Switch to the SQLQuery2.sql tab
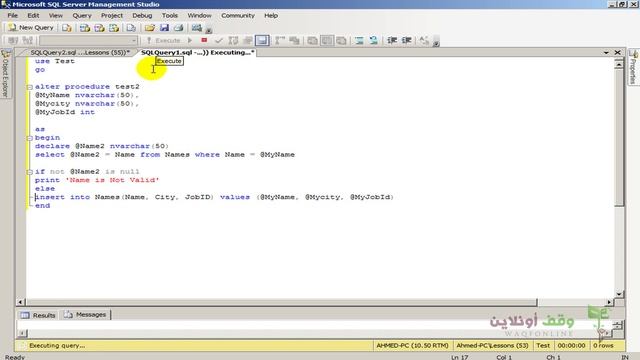This screenshot has height=360, width=640. (x=80, y=52)
